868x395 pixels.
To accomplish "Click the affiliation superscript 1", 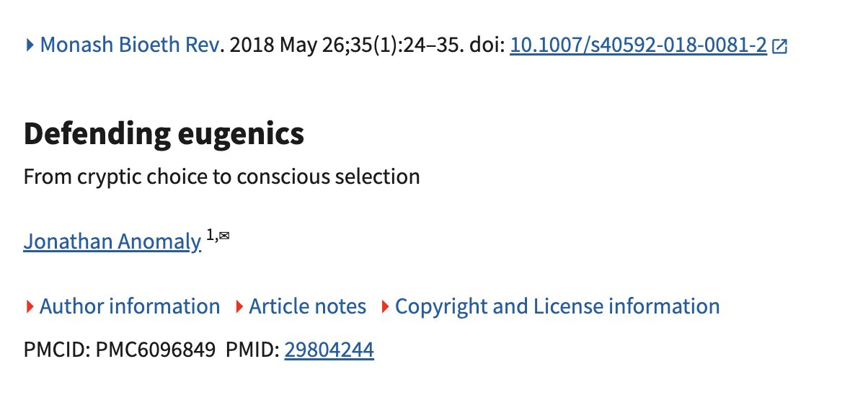I will coord(210,236).
